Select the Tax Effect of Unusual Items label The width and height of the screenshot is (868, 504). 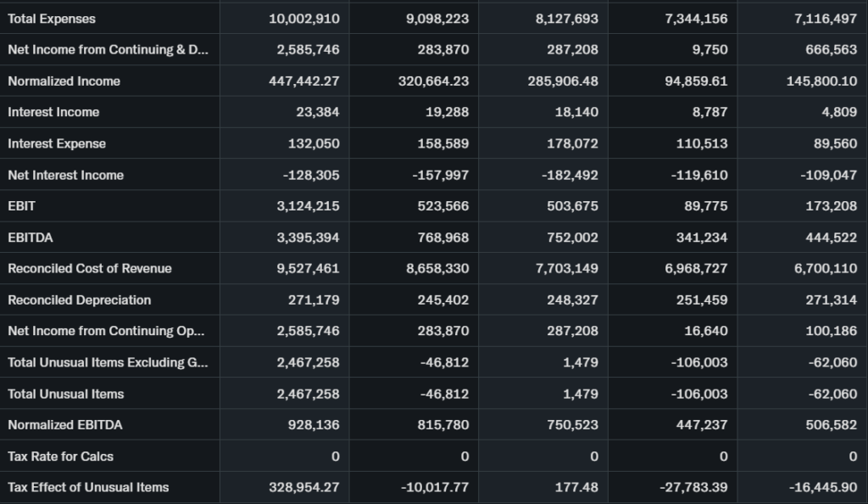[88, 487]
